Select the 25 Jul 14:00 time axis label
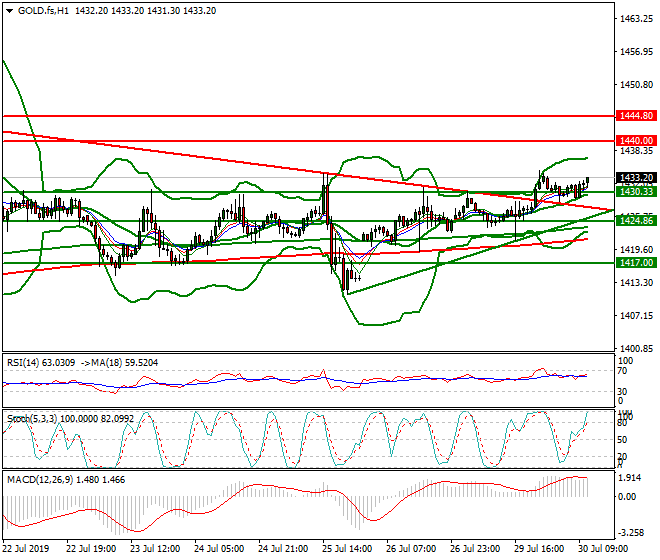660x560 pixels. 347,549
